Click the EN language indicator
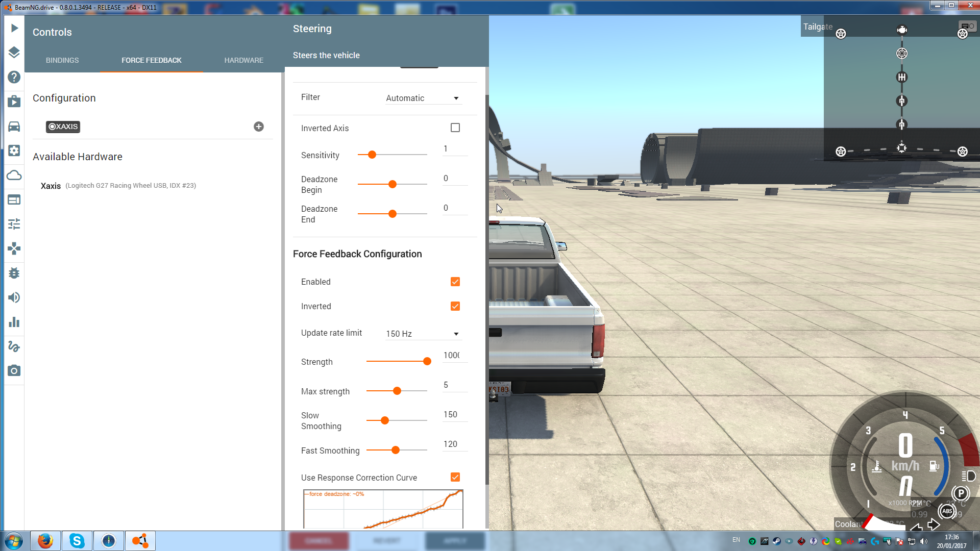The image size is (980, 551). pyautogui.click(x=736, y=540)
